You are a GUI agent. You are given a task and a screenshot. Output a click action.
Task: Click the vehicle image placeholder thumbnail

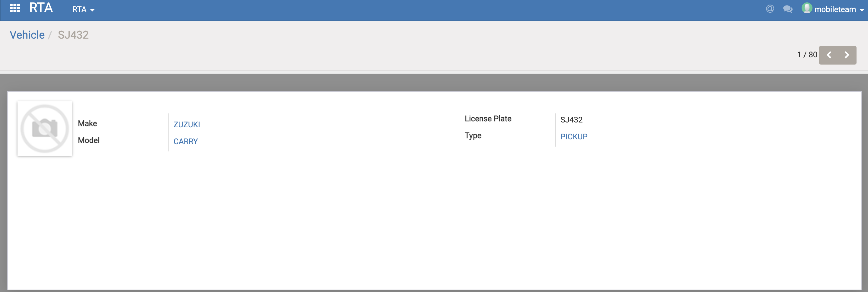pyautogui.click(x=44, y=128)
